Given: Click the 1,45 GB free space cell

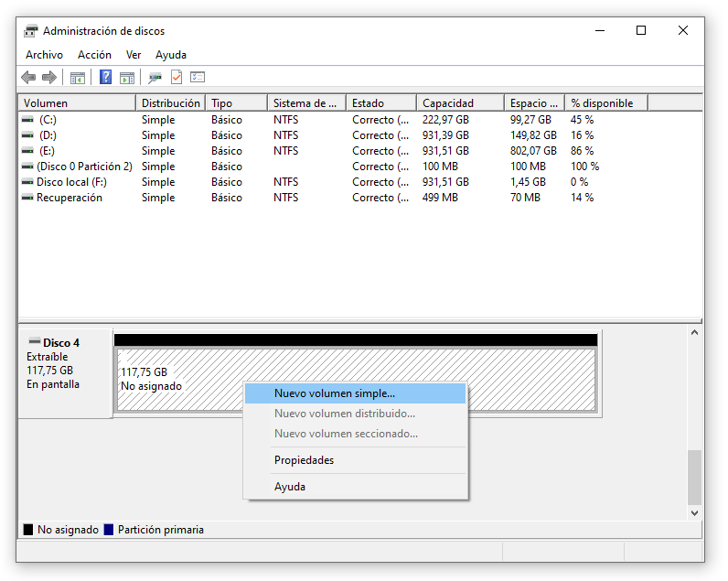Looking at the screenshot, I should 528,182.
